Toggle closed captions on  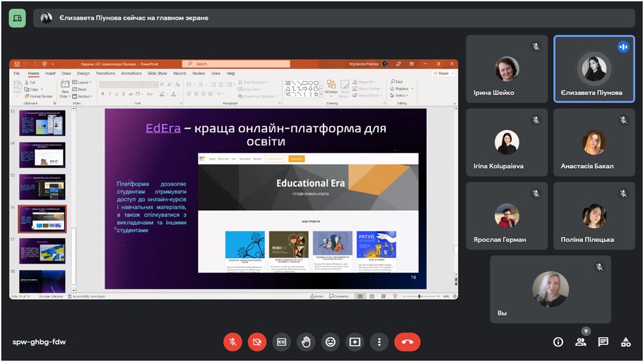[282, 342]
